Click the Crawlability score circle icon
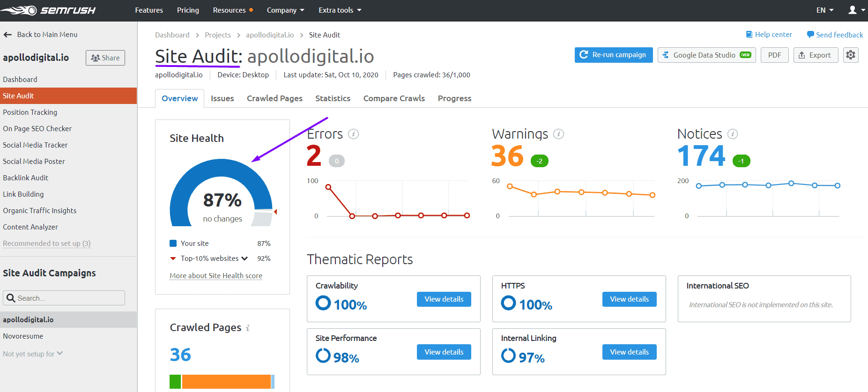 (323, 303)
